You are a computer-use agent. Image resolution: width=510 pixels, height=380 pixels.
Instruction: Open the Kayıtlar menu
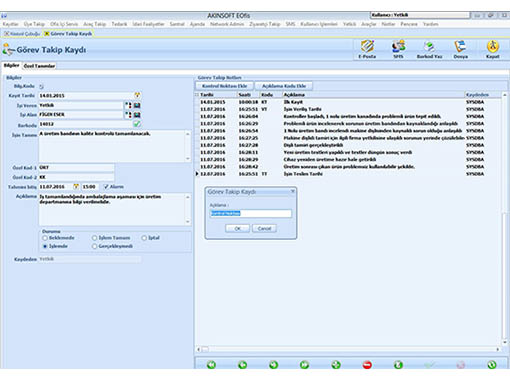point(11,24)
